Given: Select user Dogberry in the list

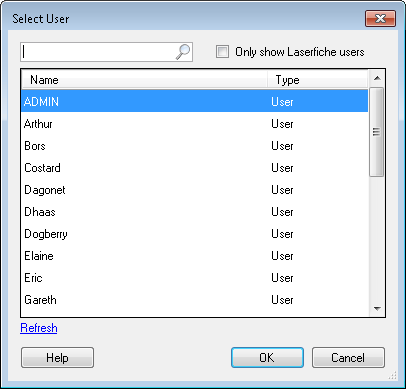Looking at the screenshot, I should 195,234.
